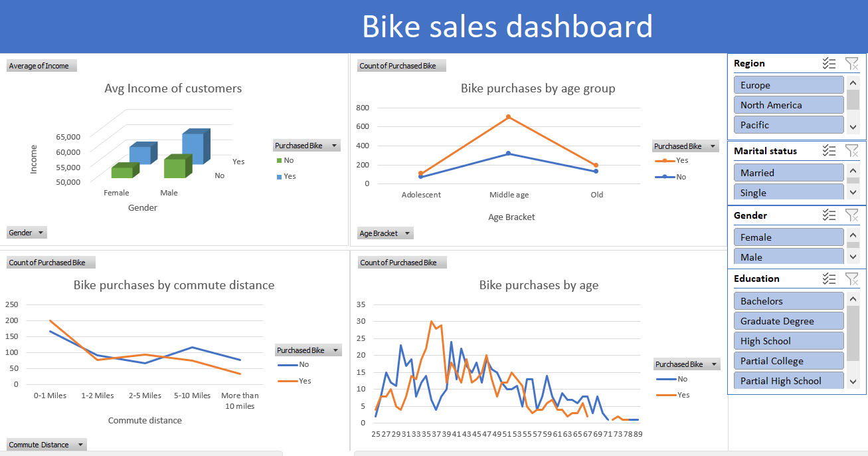Select Bachelors in the Education slicer
The width and height of the screenshot is (868, 456).
coord(788,300)
